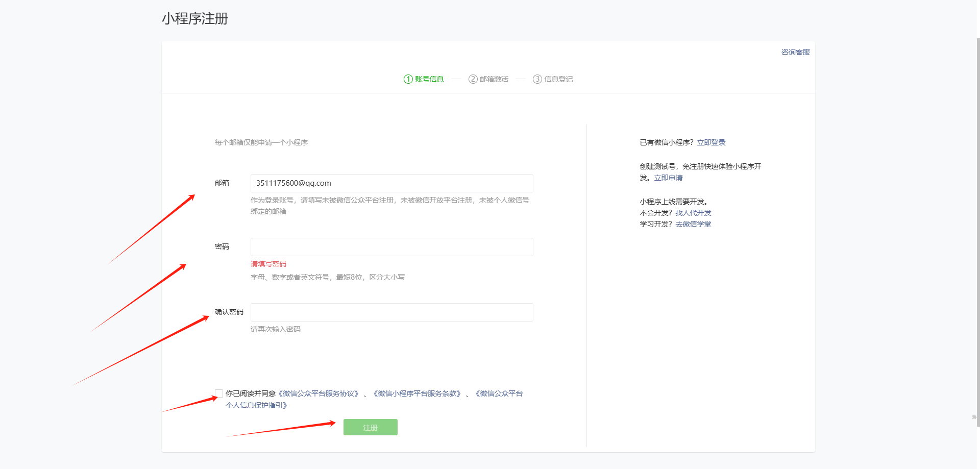This screenshot has width=980, height=469.
Task: Click 立即登录 to log in
Action: [711, 142]
